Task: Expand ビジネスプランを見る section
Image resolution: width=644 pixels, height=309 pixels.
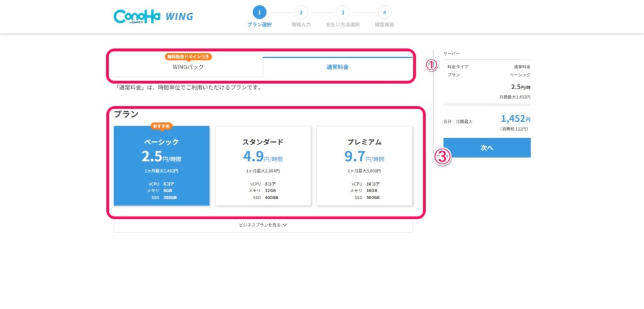Action: (263, 225)
